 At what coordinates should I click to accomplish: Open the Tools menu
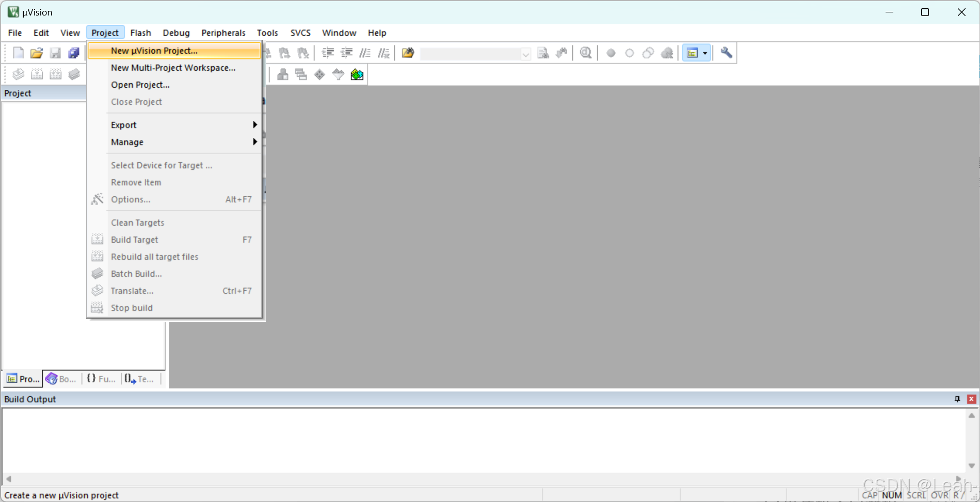(x=267, y=33)
